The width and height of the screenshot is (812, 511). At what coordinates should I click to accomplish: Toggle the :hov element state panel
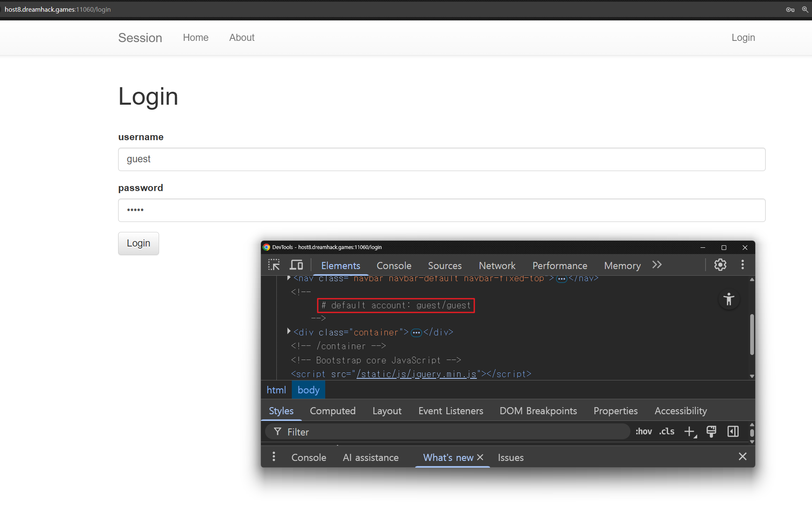point(643,432)
